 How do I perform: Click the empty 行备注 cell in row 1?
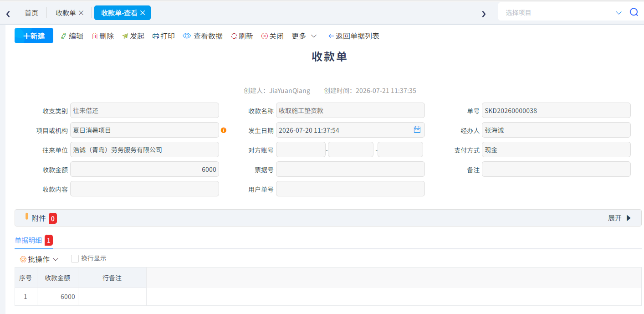[112, 297]
